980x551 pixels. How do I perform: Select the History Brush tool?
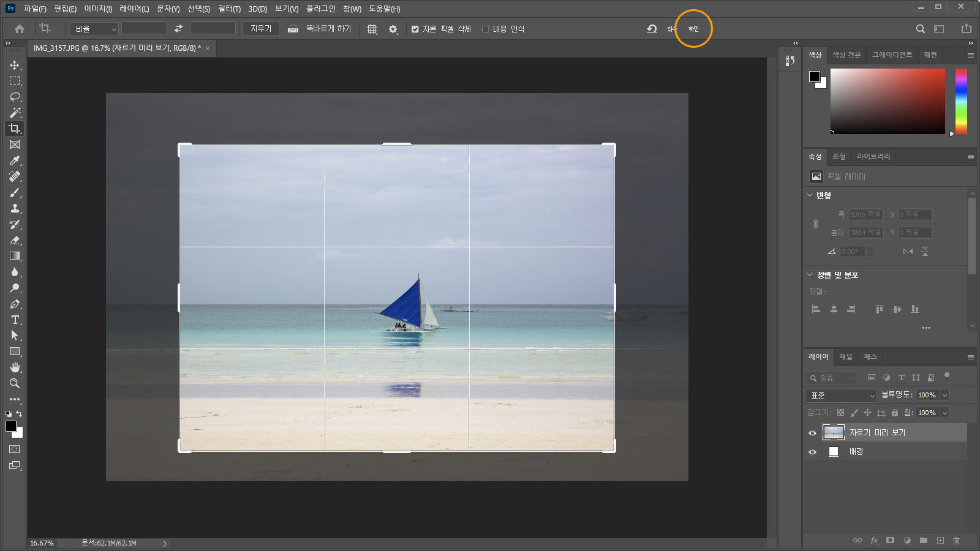point(15,224)
